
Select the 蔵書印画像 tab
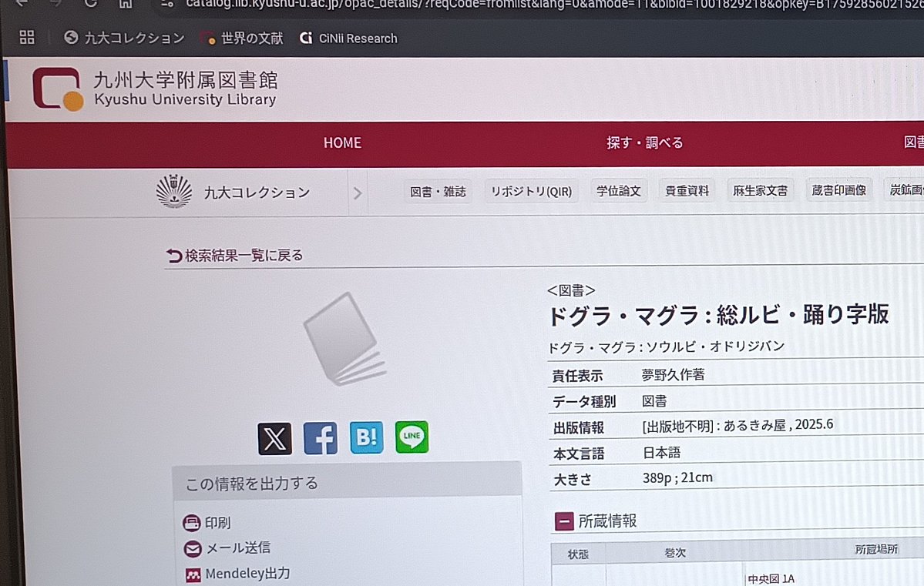839,189
